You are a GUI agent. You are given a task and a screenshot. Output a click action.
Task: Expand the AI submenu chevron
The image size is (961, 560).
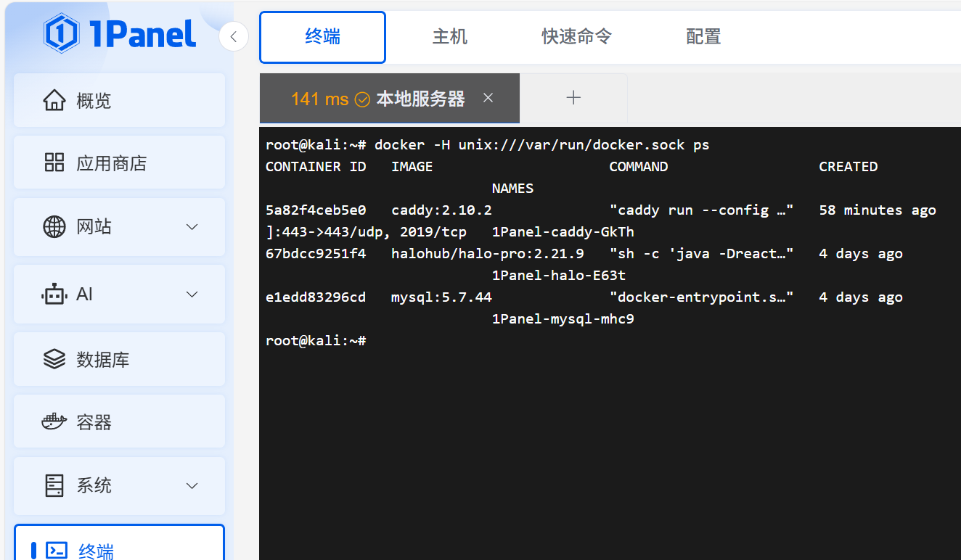192,294
